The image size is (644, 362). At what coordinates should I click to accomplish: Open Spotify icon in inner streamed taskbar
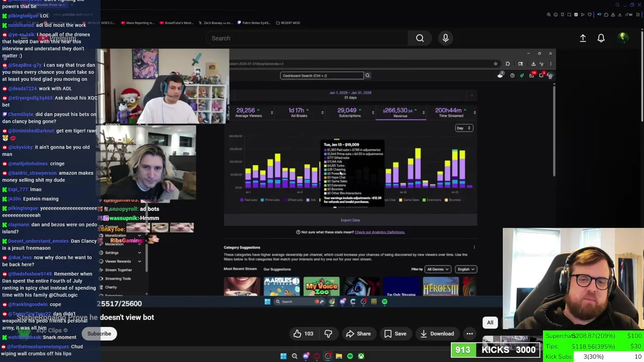click(x=384, y=302)
